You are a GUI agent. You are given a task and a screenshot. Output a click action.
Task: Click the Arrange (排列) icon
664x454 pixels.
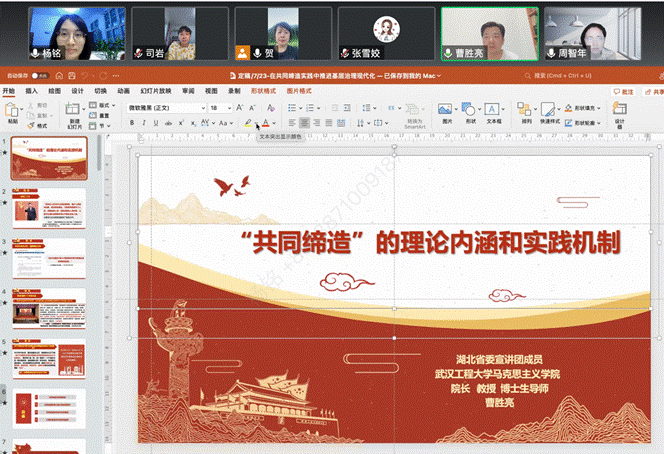pos(524,109)
